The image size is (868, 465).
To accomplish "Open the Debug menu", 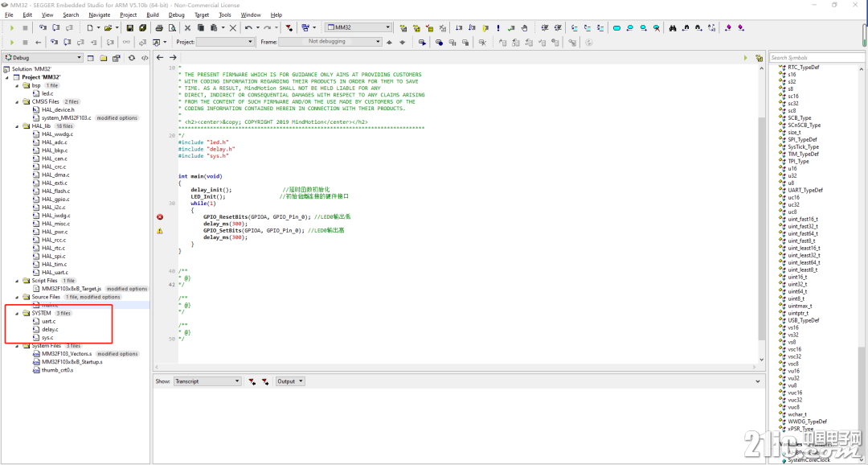I will tap(177, 14).
